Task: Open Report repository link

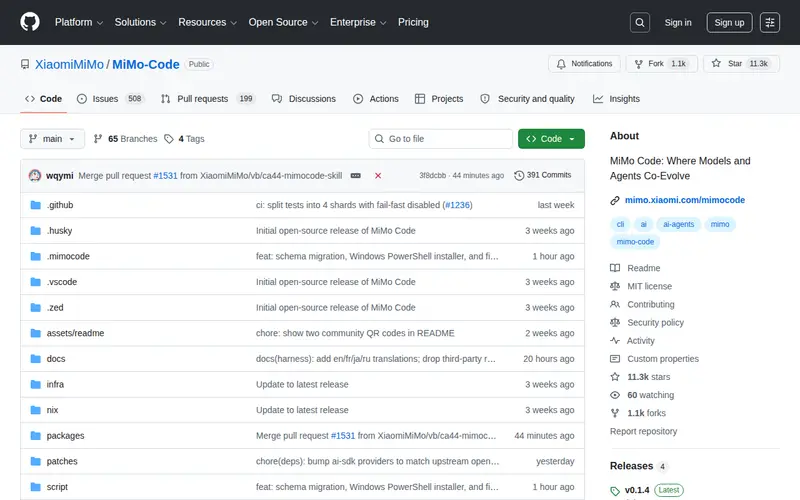Action: (643, 431)
